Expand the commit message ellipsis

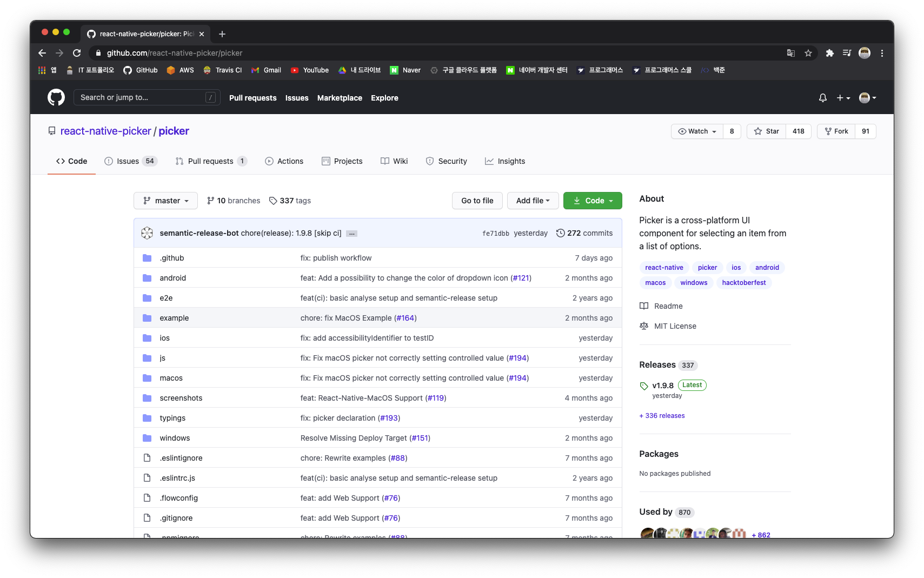(352, 234)
